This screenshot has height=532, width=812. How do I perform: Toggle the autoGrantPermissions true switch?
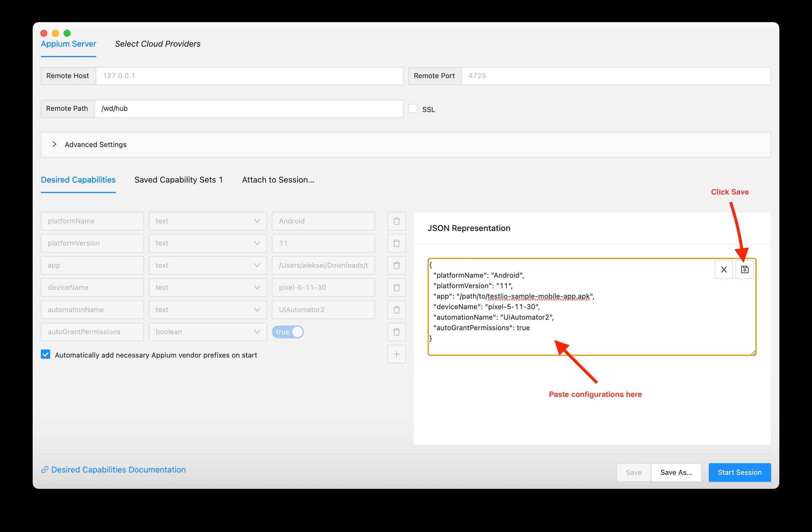coord(288,332)
